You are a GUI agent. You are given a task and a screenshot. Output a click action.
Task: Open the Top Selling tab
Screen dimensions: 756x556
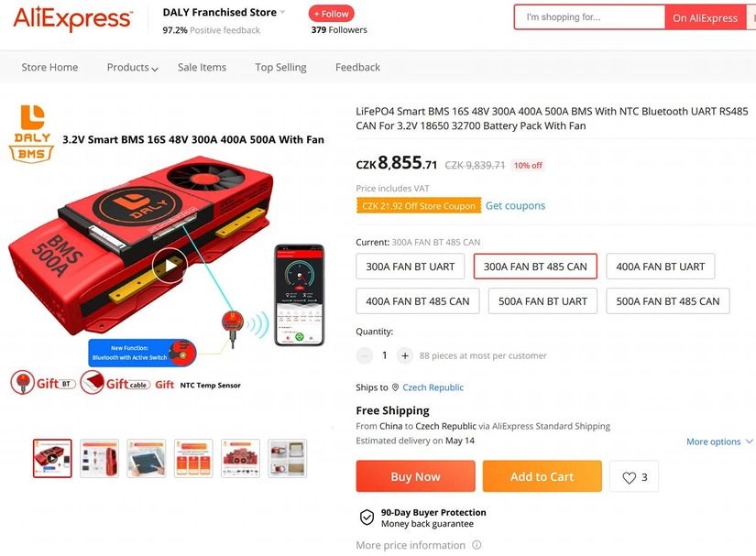tap(280, 68)
